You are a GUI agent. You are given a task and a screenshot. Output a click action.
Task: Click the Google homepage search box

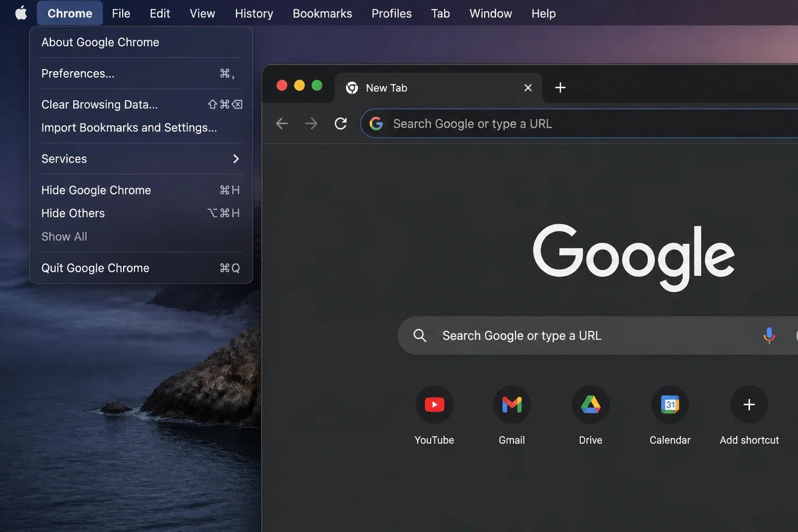tap(597, 336)
